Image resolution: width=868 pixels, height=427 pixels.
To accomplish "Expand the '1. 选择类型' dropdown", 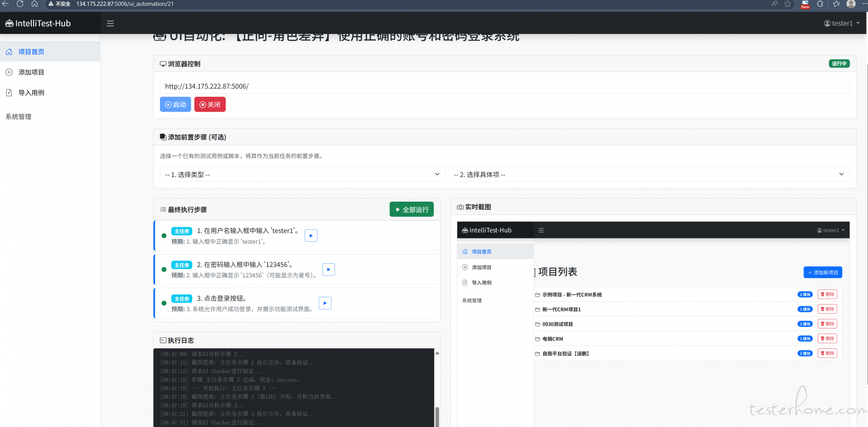I will pos(302,175).
